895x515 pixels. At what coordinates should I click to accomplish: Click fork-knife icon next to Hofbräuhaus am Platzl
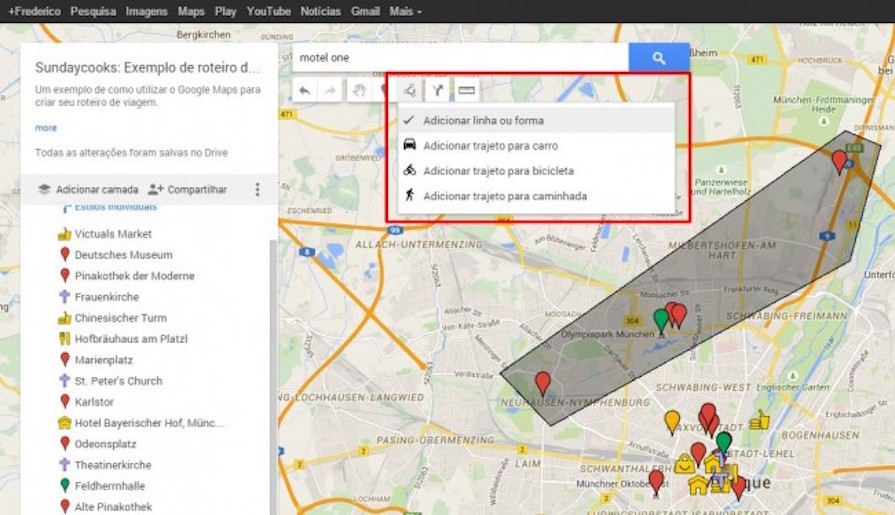tap(64, 339)
